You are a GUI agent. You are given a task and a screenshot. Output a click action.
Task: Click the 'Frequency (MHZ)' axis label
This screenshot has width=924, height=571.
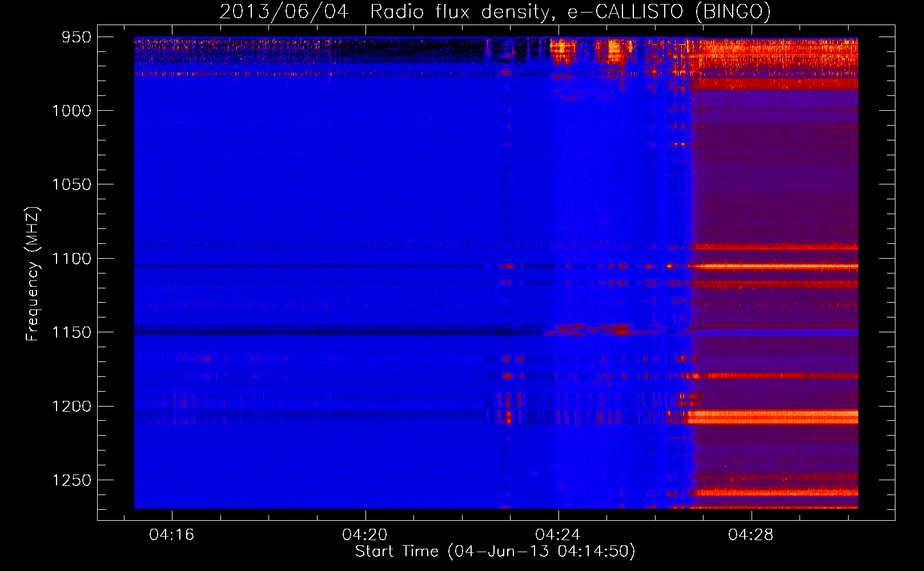[x=33, y=274]
